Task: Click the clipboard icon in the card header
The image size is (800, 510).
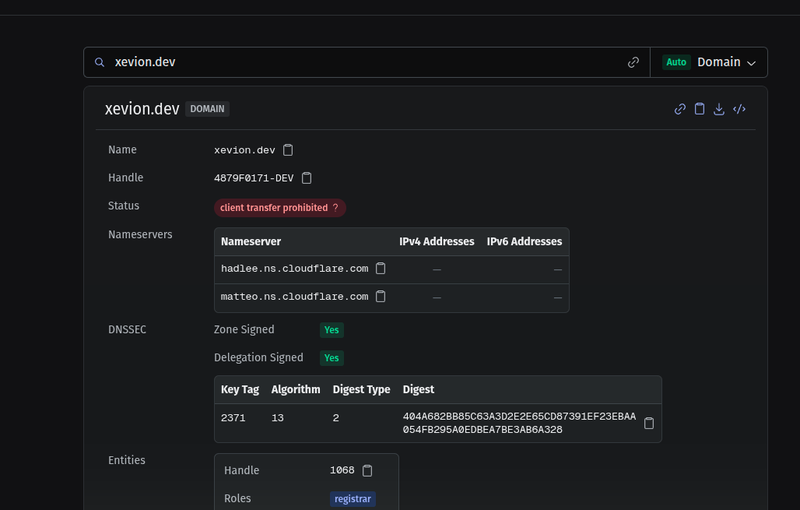Action: [700, 109]
